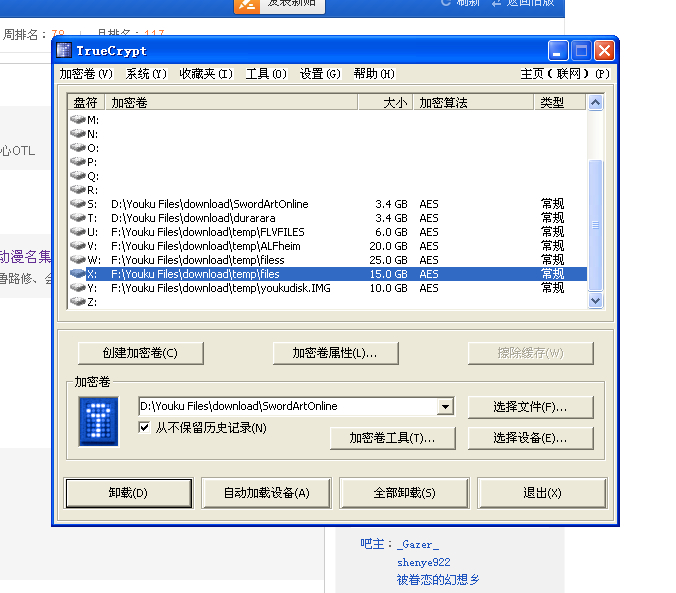Open the 加密卷(V) menu
This screenshot has width=676, height=593.
point(86,74)
